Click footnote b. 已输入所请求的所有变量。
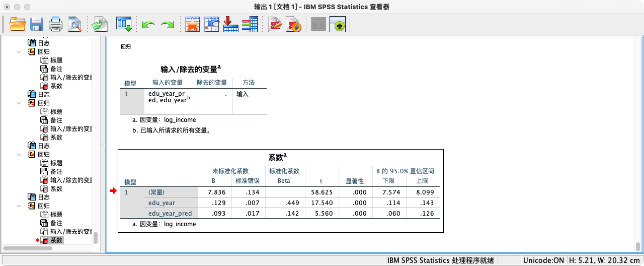Viewport: 644px width, 266px height. point(172,130)
